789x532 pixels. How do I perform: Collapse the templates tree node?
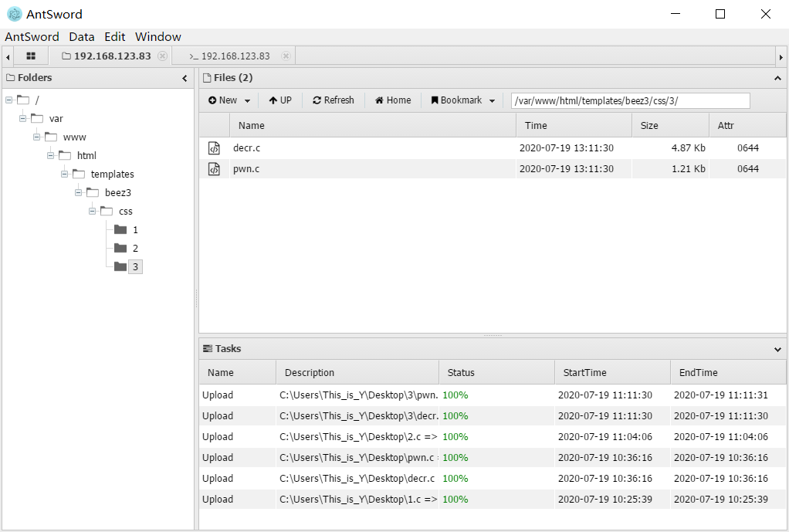point(64,175)
